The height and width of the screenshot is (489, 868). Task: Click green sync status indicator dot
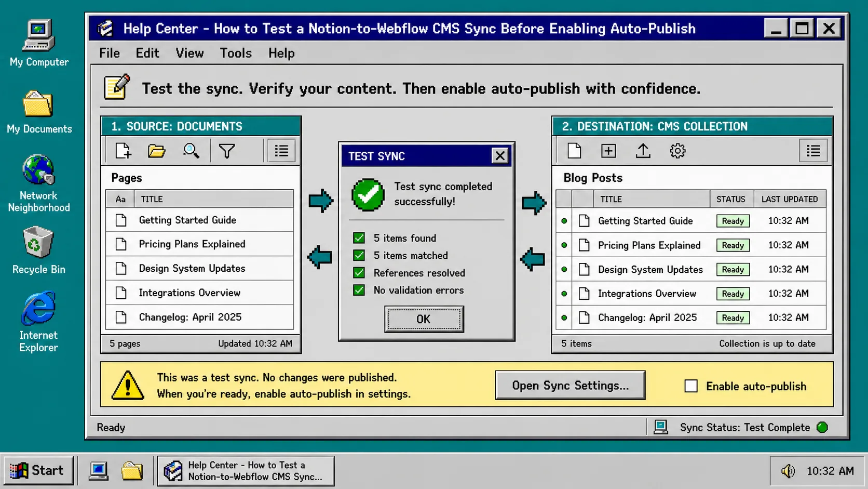tap(822, 427)
